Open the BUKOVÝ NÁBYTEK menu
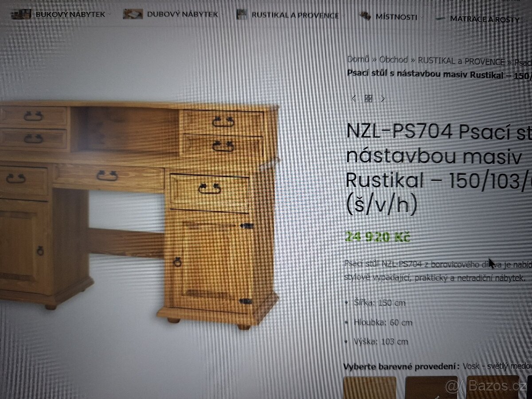The width and height of the screenshot is (532, 399). coord(70,14)
